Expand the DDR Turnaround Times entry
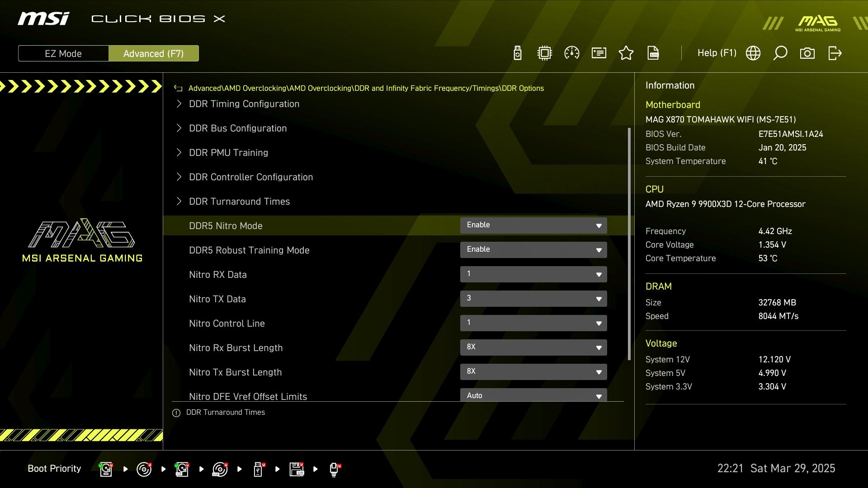The height and width of the screenshot is (488, 868). (239, 202)
